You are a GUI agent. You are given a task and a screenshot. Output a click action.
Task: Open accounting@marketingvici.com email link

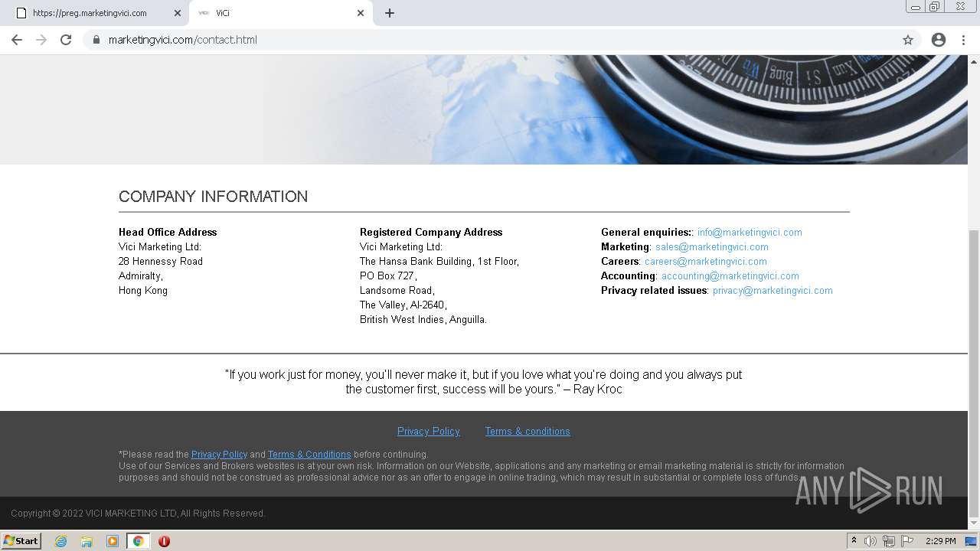(x=730, y=275)
